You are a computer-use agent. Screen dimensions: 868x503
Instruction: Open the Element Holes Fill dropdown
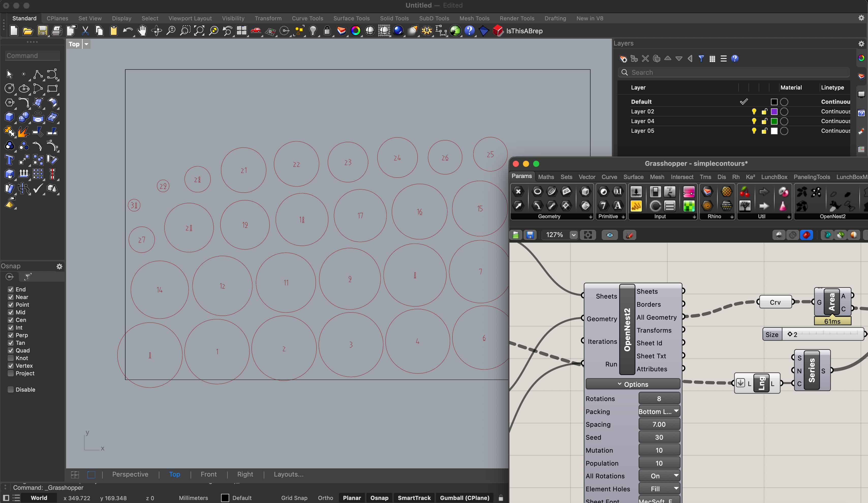(x=659, y=489)
